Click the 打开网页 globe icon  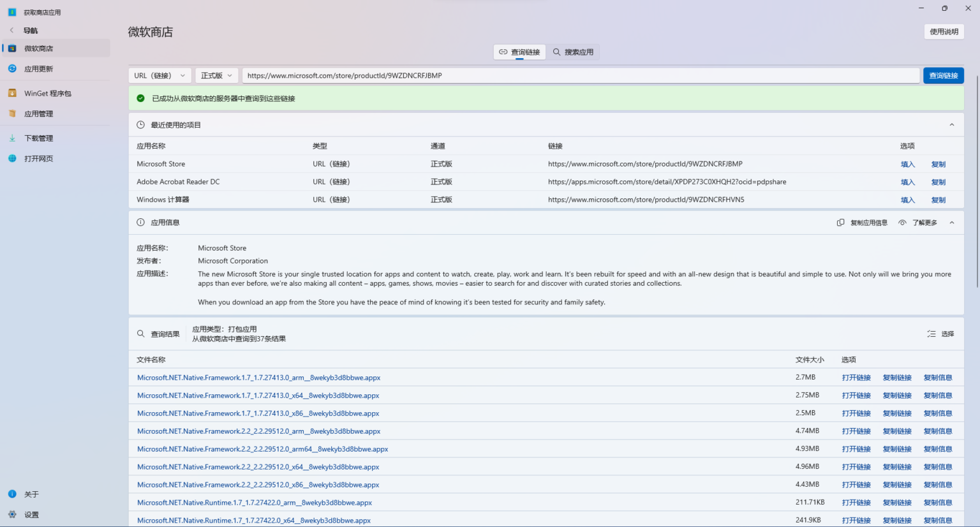[12, 159]
